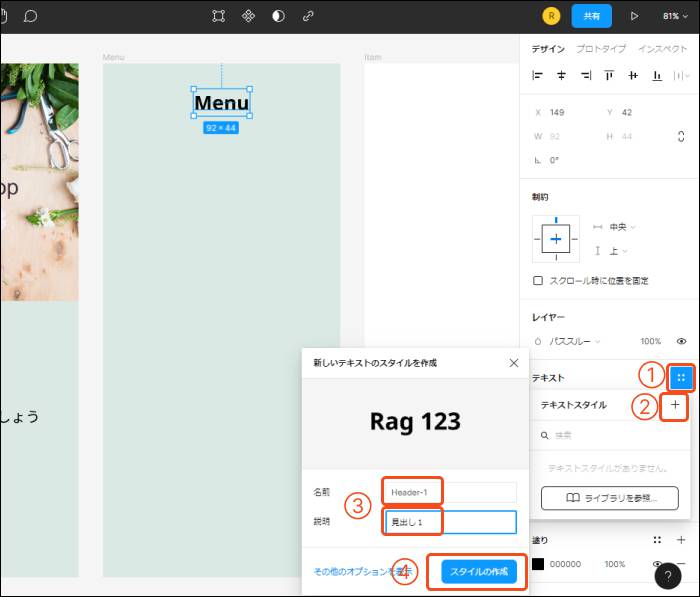The width and height of the screenshot is (700, 597).
Task: Click the スタイルの作成 button
Action: point(479,572)
